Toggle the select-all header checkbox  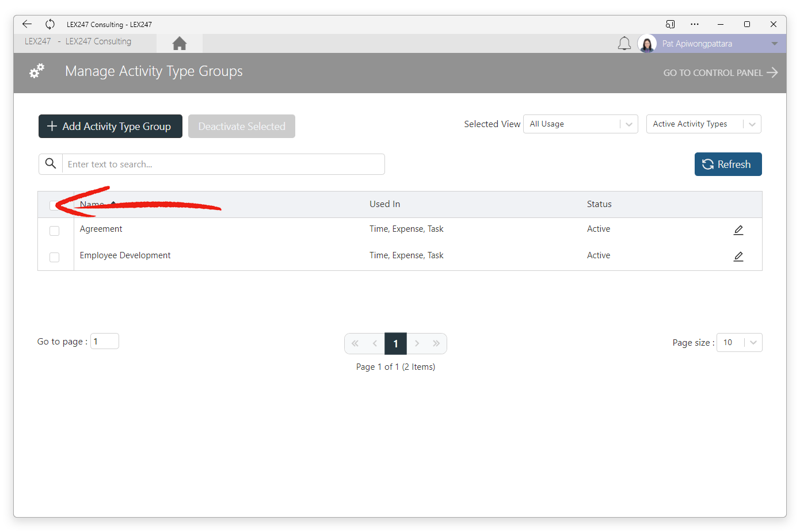[x=54, y=205]
